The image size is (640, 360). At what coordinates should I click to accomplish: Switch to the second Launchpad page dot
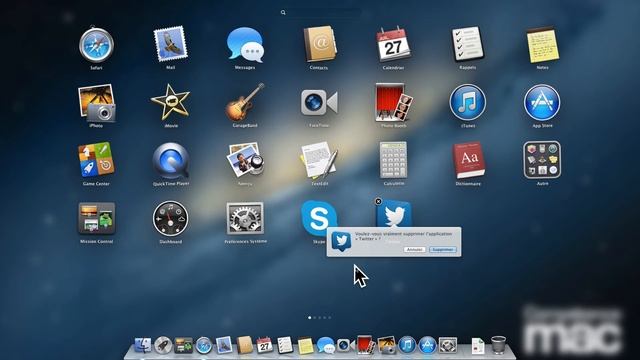coord(315,318)
